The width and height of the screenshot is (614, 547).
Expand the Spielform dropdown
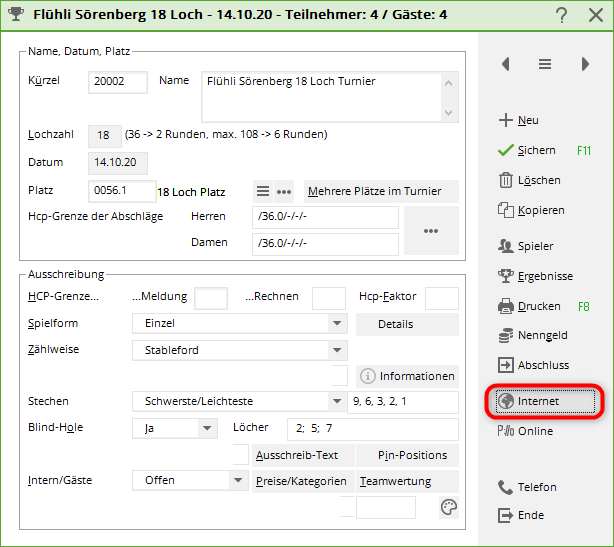click(337, 323)
